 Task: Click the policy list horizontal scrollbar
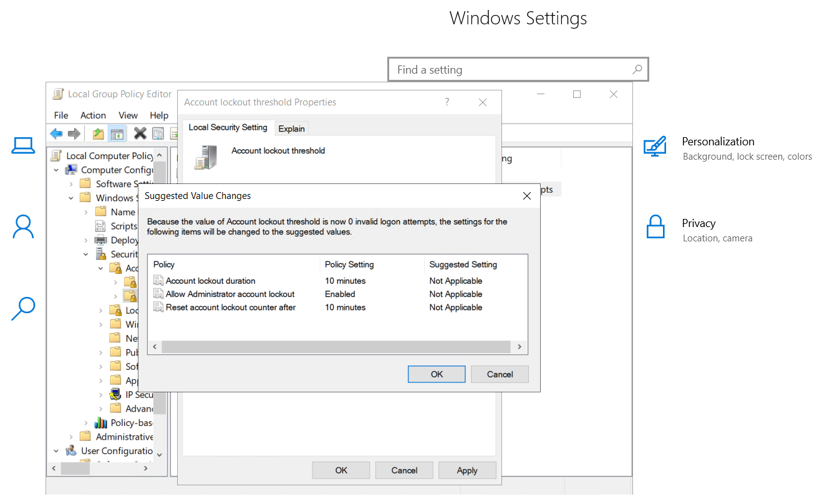pyautogui.click(x=336, y=347)
